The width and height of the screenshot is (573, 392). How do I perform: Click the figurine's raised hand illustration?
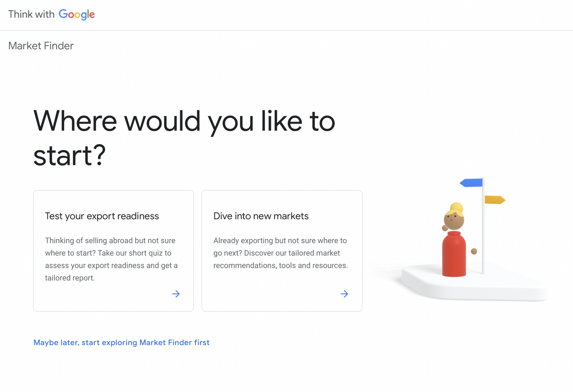tap(445, 228)
